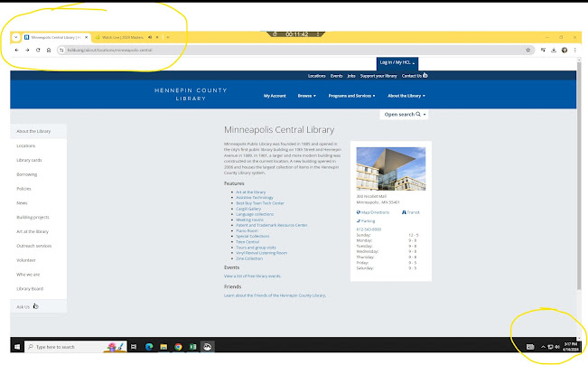
Task: Open the Events top link
Action: pyautogui.click(x=336, y=76)
